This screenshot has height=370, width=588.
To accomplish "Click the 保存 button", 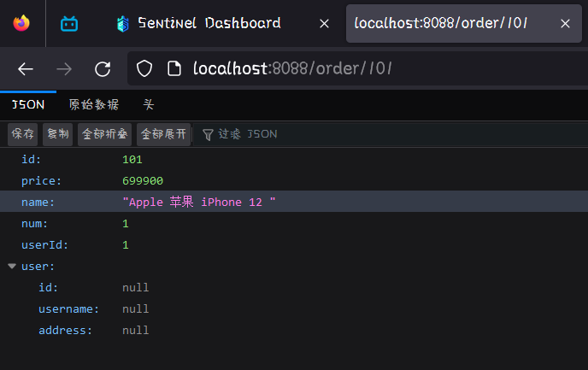I will 22,134.
